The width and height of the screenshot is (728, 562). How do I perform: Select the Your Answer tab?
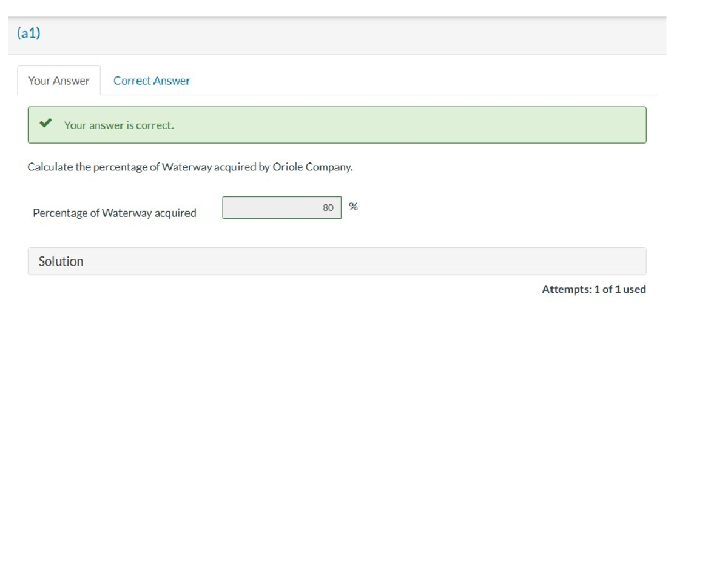[x=59, y=81]
